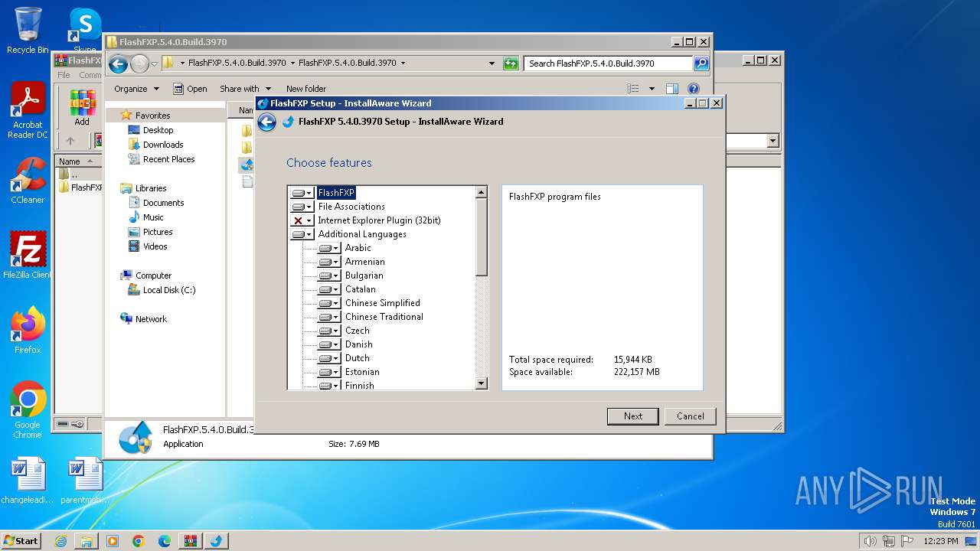Open Czech language feature dropdown
The image size is (980, 551).
pyautogui.click(x=328, y=331)
